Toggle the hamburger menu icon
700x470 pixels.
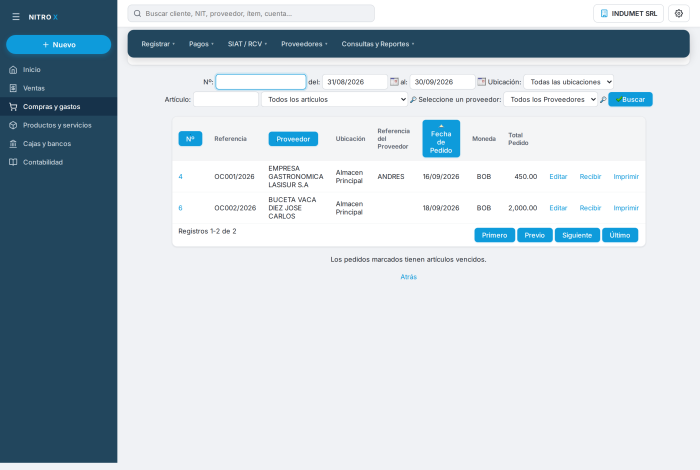click(16, 17)
